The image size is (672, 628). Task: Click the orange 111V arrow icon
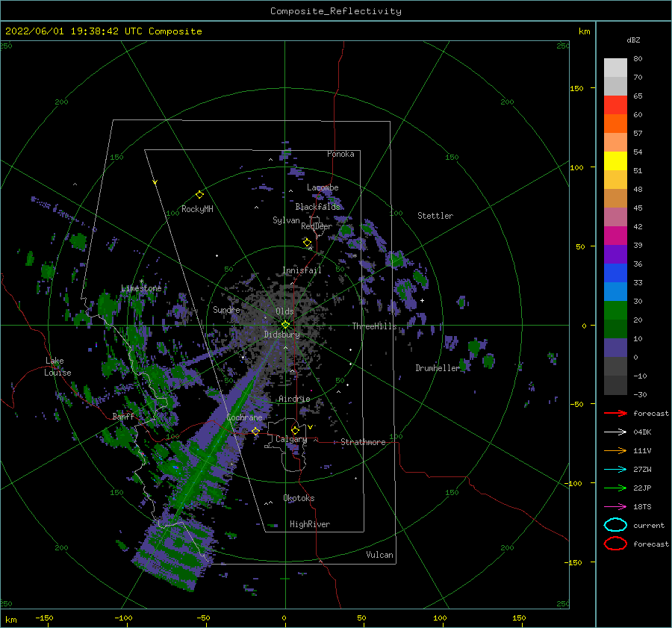click(615, 450)
